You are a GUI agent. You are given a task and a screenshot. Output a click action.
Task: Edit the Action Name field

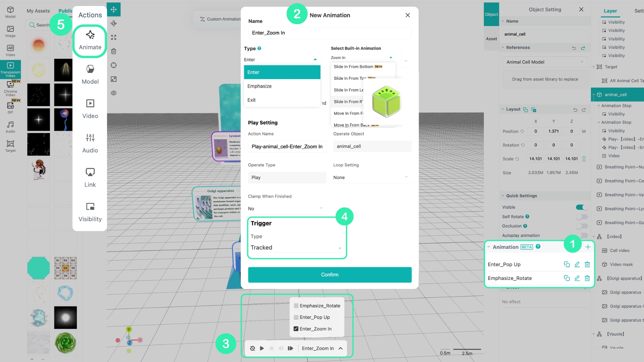(287, 146)
